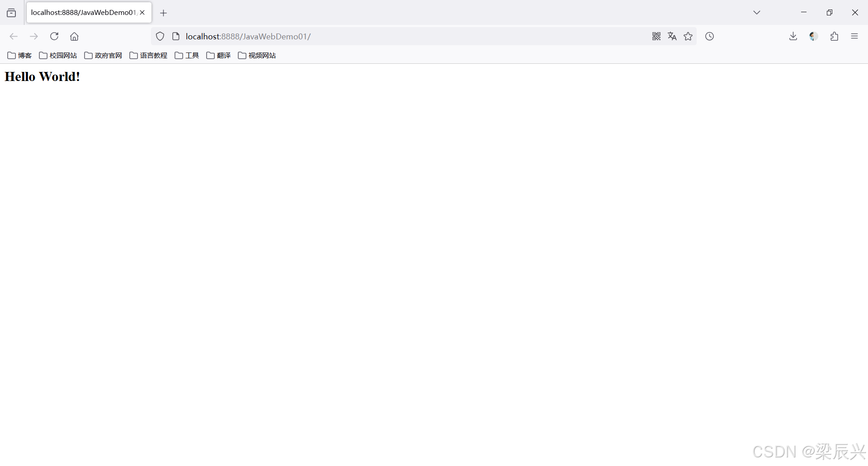Image resolution: width=868 pixels, height=466 pixels.
Task: Click the Hello World! heading text
Action: coord(42,77)
